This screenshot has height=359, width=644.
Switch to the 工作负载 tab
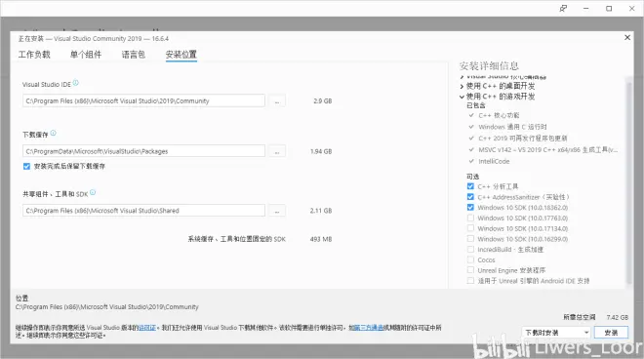(x=34, y=55)
